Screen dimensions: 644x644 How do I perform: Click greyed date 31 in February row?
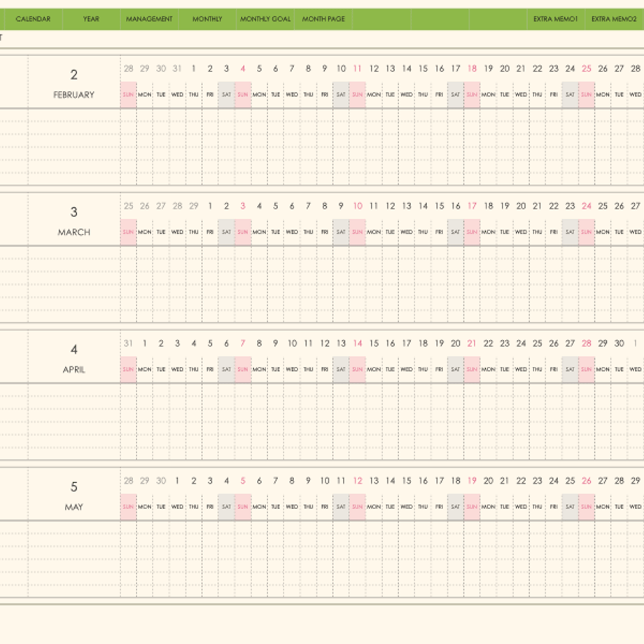click(177, 69)
